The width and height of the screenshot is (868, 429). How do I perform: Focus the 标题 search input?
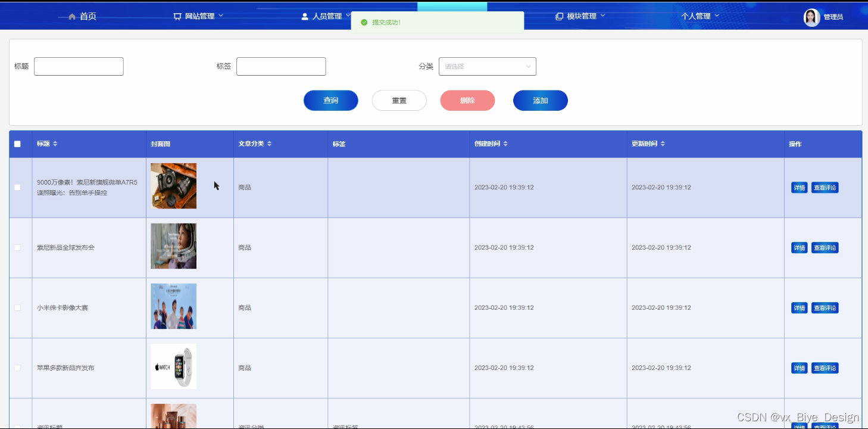pyautogui.click(x=79, y=66)
